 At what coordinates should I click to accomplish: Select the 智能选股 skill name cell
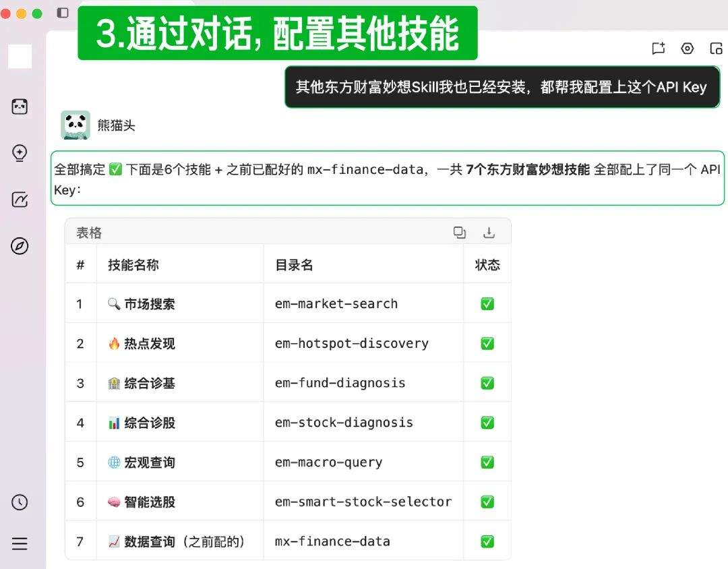[x=180, y=502]
